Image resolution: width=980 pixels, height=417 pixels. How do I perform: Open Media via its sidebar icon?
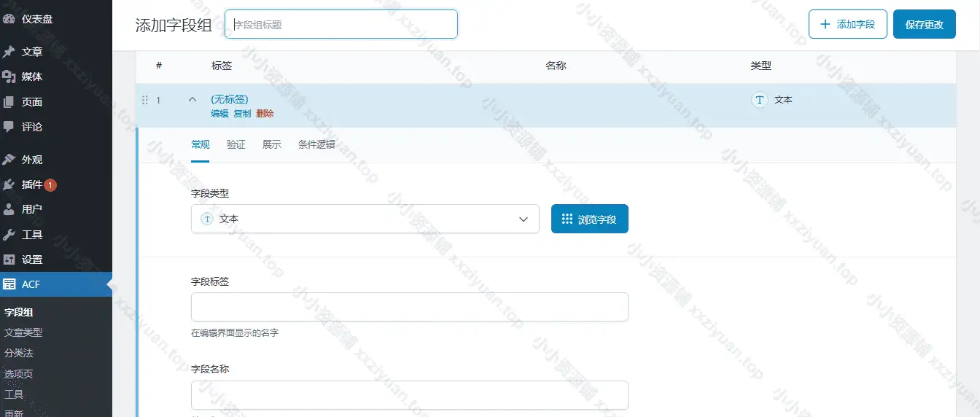9,77
